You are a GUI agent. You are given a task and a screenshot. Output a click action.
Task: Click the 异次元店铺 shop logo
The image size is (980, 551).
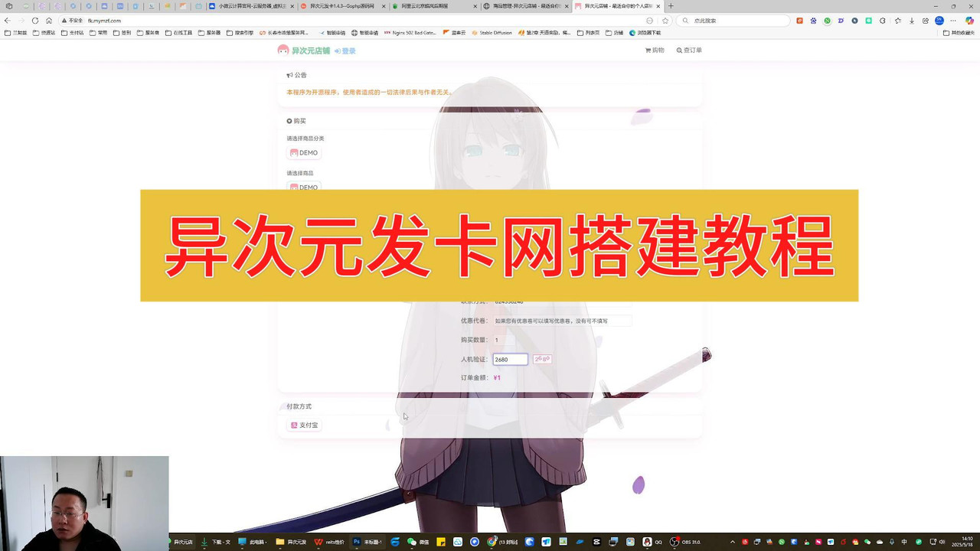pyautogui.click(x=304, y=51)
